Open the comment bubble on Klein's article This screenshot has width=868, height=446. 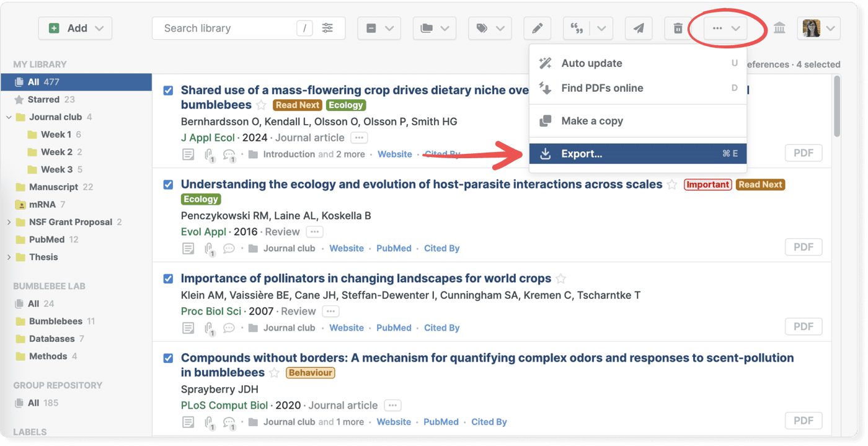pos(229,327)
